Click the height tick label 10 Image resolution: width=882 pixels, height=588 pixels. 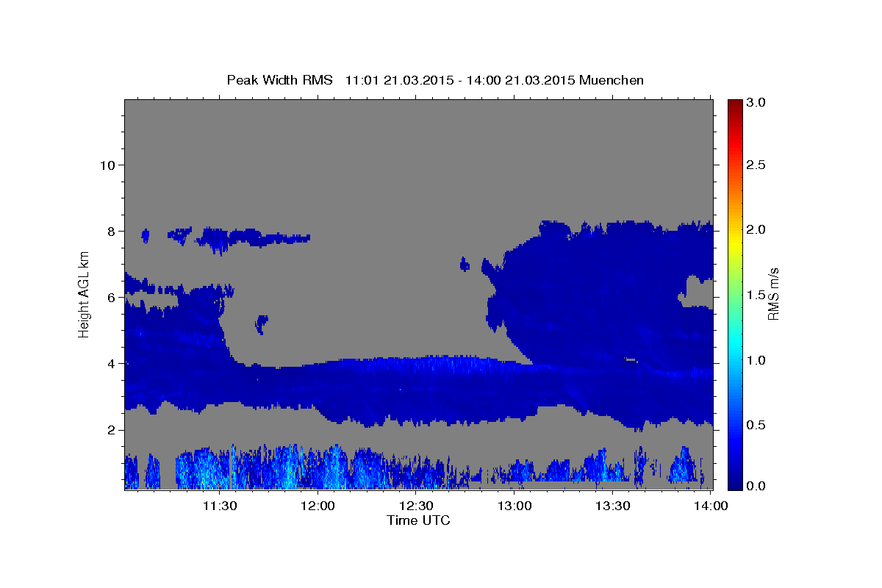point(107,165)
